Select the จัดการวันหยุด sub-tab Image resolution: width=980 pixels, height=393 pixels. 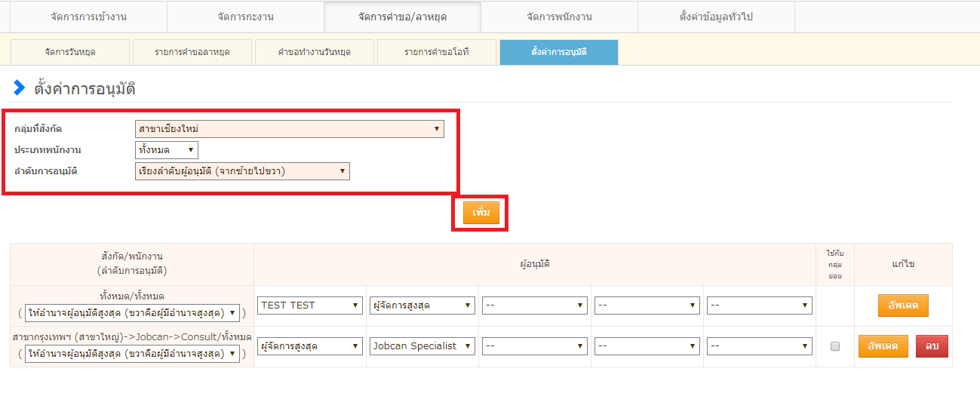pos(70,52)
